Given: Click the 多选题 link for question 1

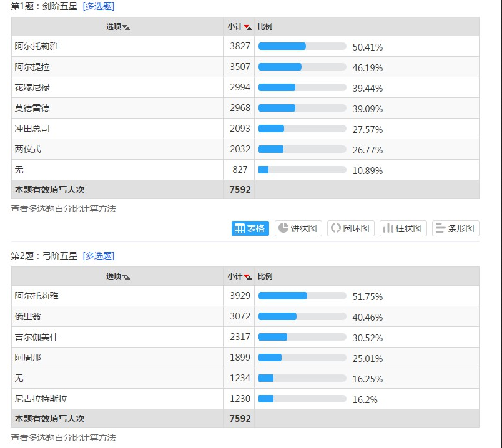Looking at the screenshot, I should pyautogui.click(x=99, y=6).
